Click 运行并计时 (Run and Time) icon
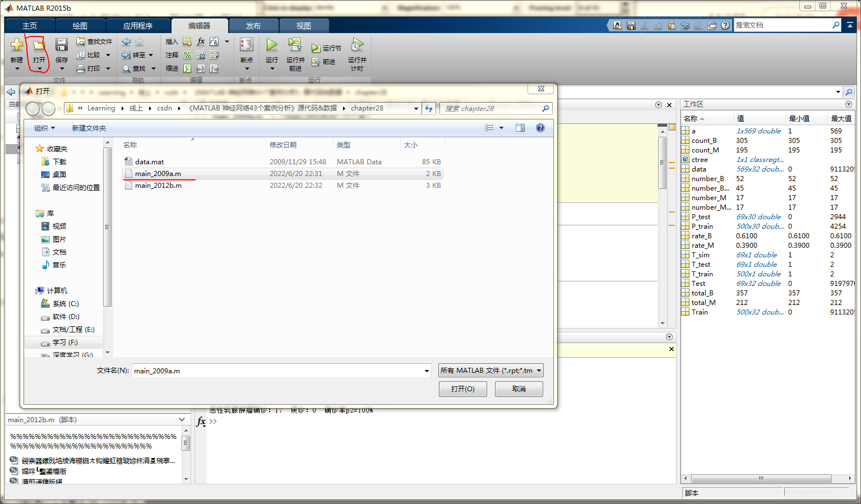 tap(357, 44)
